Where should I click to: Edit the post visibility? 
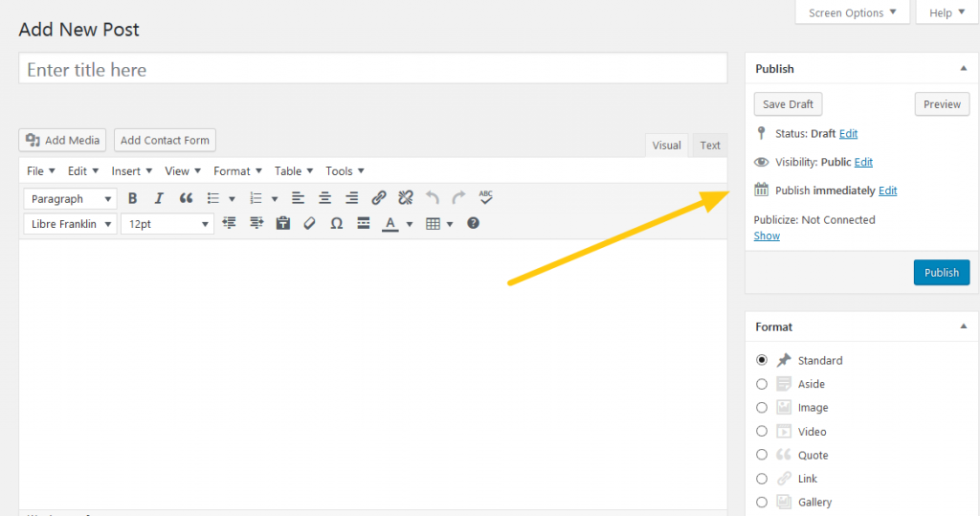[x=863, y=162]
